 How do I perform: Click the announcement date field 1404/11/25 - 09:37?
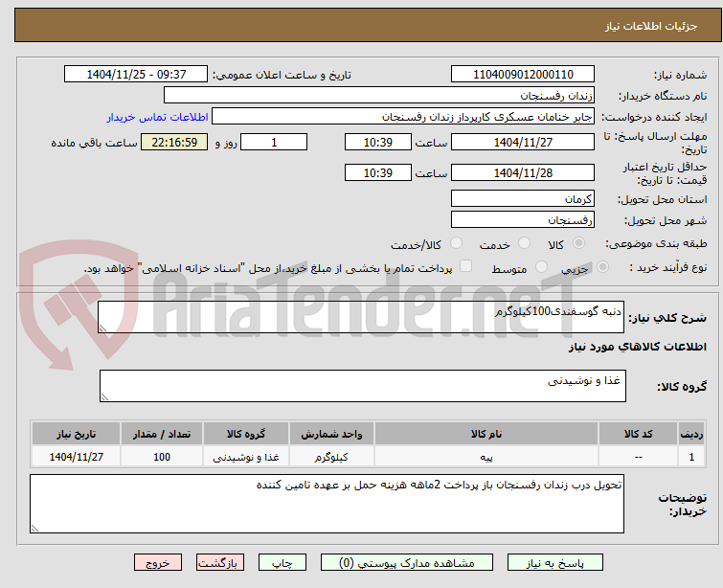(136, 75)
